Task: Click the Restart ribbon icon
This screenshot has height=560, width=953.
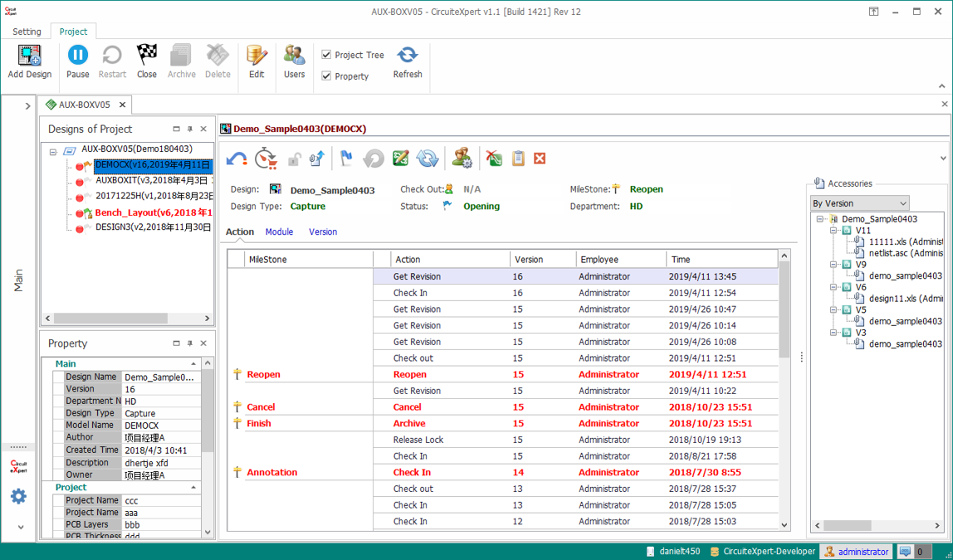Action: pos(112,56)
